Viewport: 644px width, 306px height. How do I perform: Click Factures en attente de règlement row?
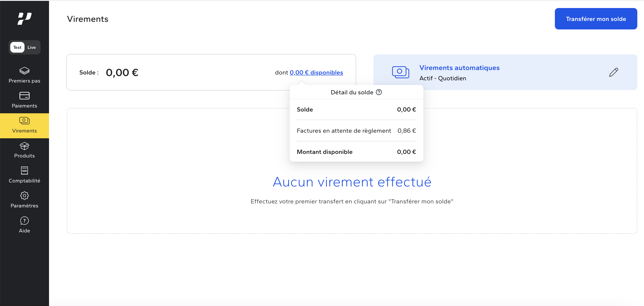[356, 131]
